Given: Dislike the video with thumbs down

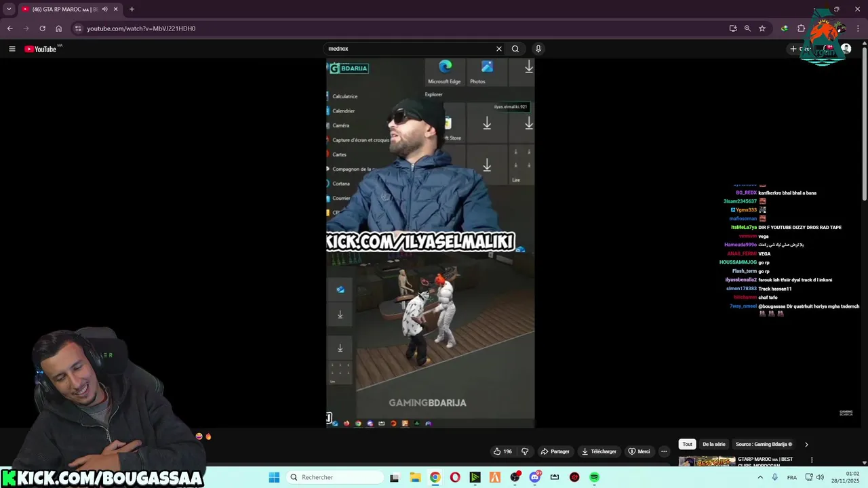Looking at the screenshot, I should (525, 451).
